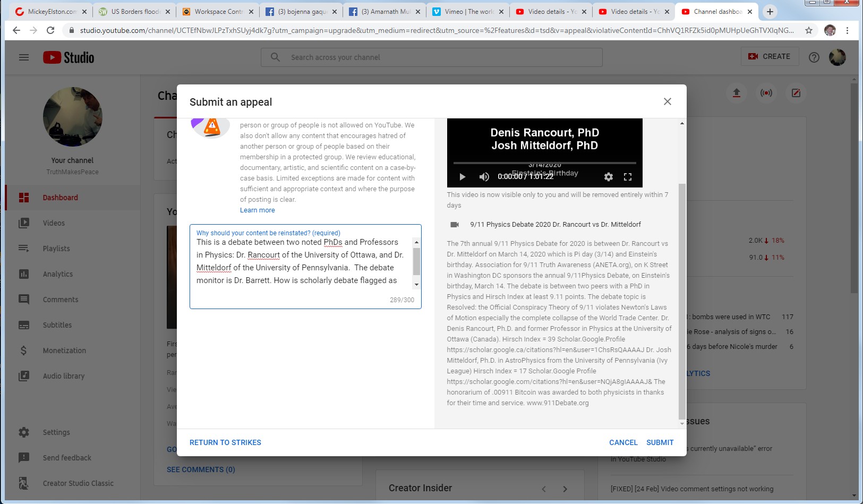Enter fullscreen on the video preview
The image size is (863, 504).
[x=628, y=177]
